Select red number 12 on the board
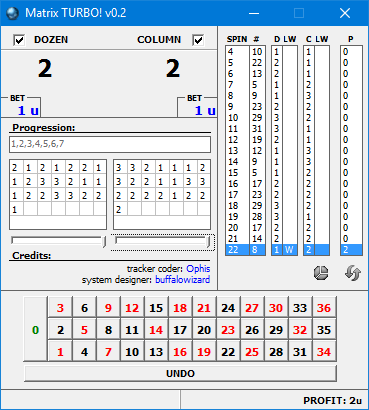 [132, 308]
